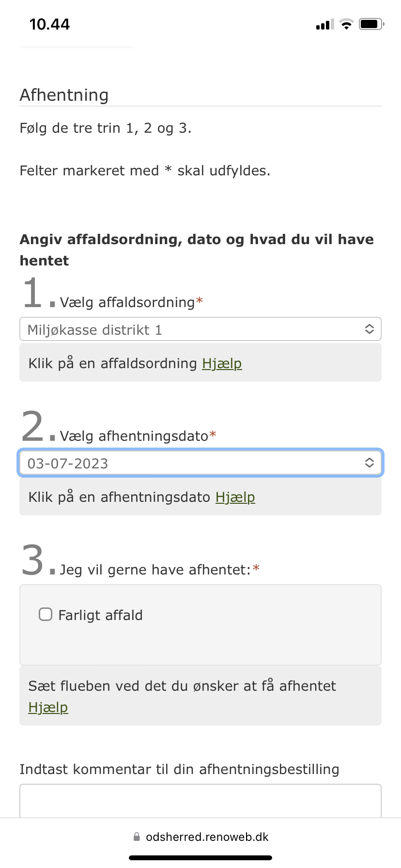Screen dimensions: 401x868
Task: Open Hjælp link for affaldsordning
Action: (222, 363)
